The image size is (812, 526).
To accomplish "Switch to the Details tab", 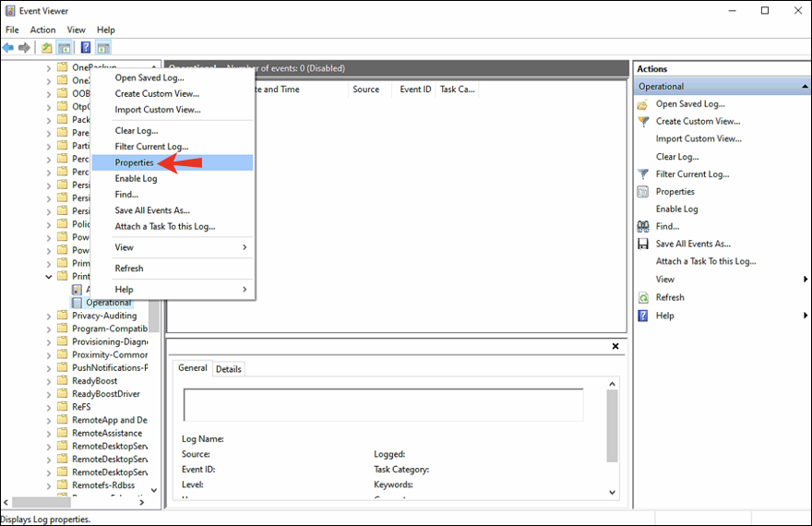I will (x=229, y=369).
